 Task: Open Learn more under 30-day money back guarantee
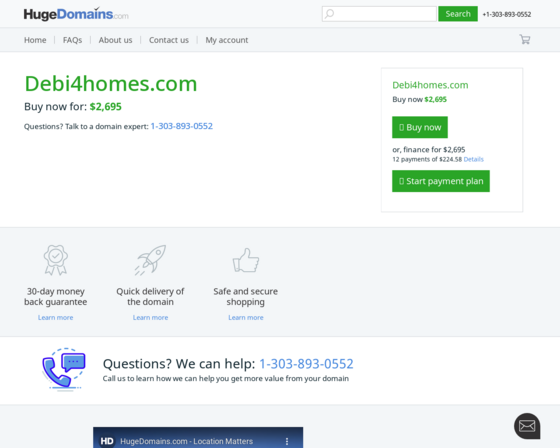click(x=55, y=318)
